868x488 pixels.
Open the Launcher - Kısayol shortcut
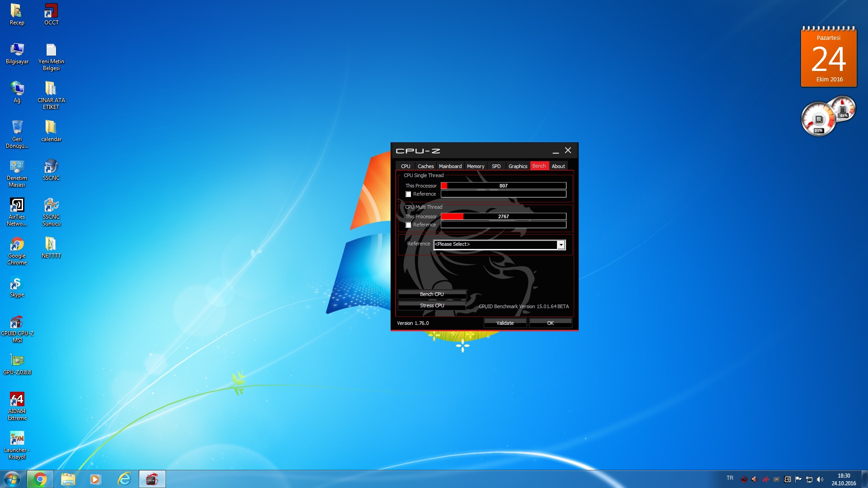coord(17,446)
